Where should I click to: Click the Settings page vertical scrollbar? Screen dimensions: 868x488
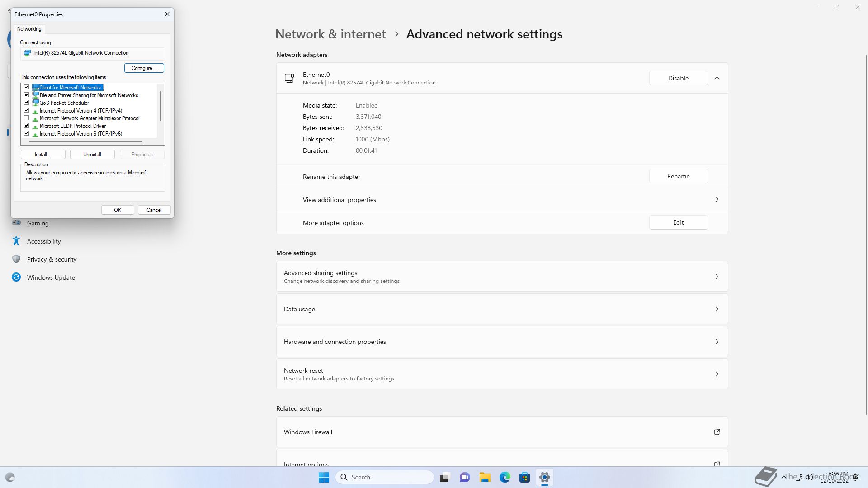click(x=866, y=234)
